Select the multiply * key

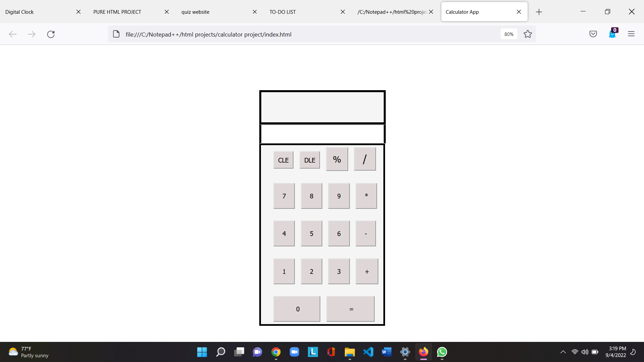(x=366, y=196)
